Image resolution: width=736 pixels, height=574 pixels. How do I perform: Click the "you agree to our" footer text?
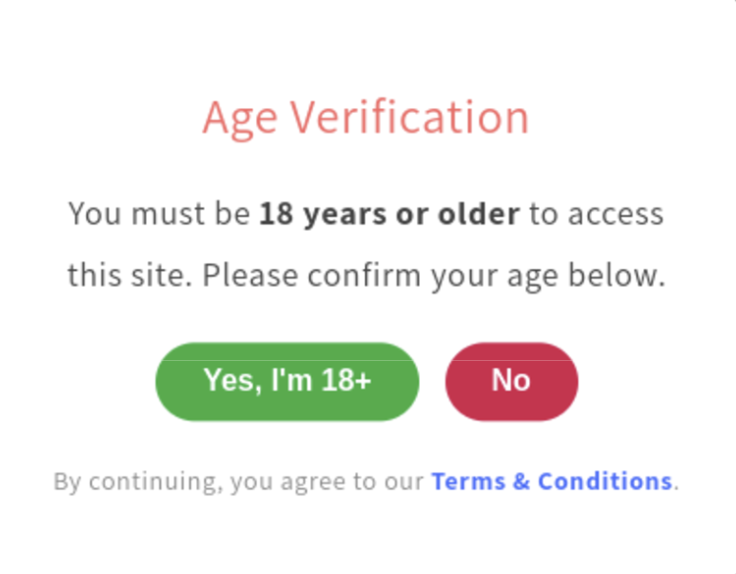click(x=326, y=481)
